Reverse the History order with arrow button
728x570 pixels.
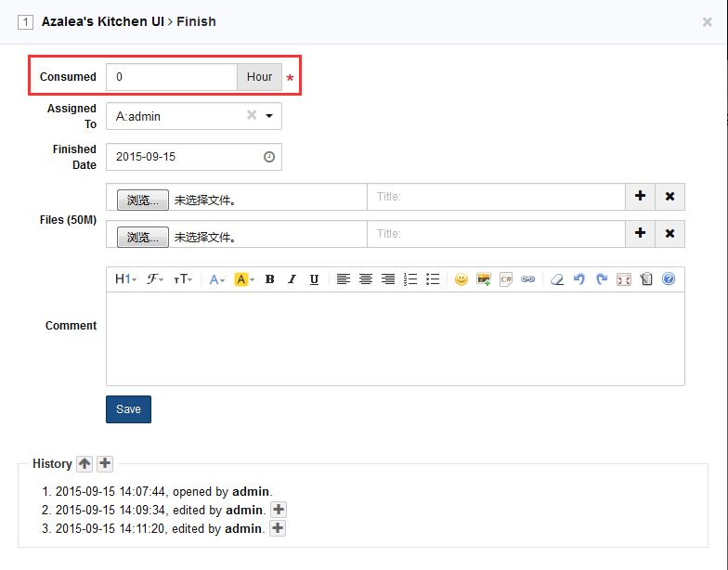click(x=84, y=463)
